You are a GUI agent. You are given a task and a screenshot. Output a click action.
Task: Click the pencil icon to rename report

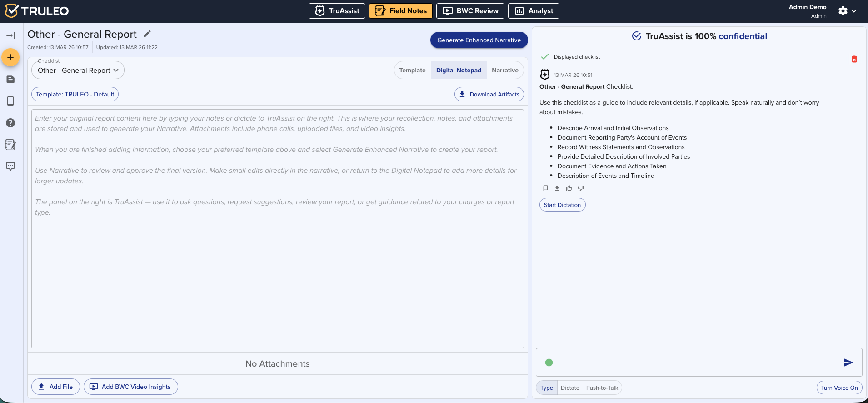click(147, 34)
